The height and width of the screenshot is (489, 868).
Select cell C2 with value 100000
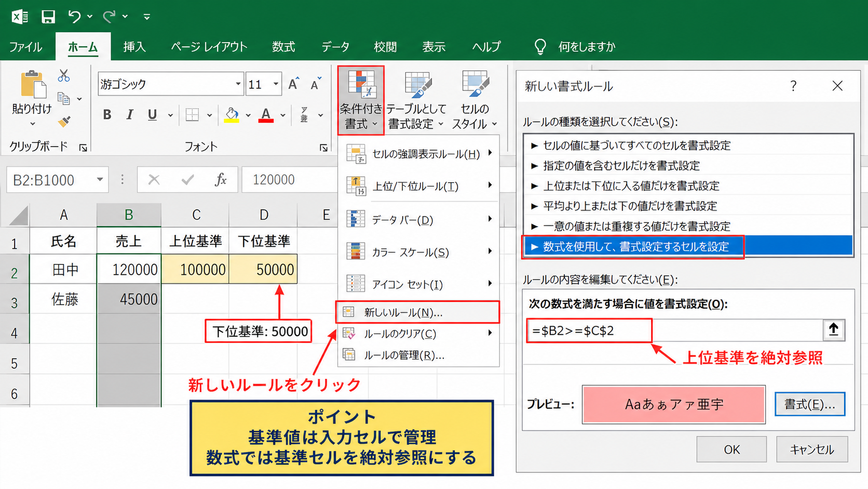(x=195, y=269)
